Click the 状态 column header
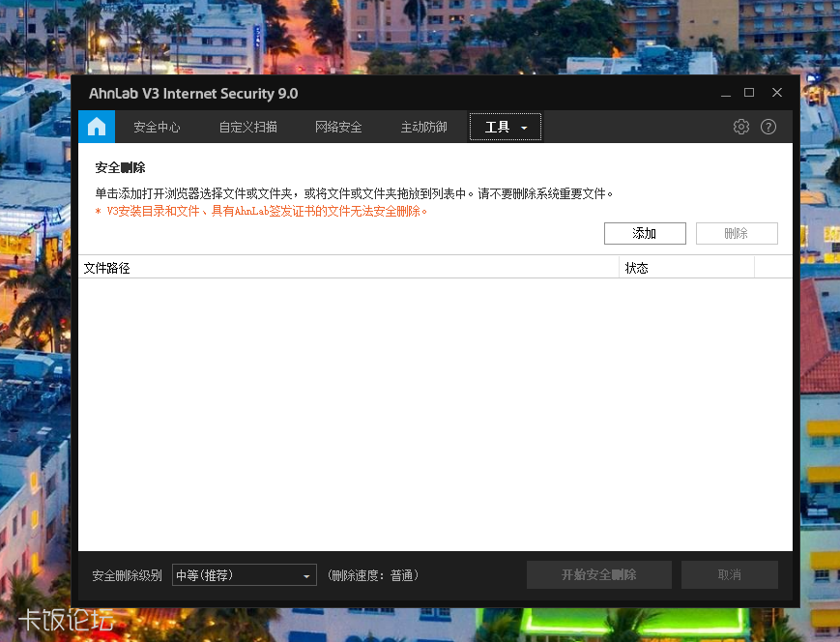The image size is (840, 642). click(636, 268)
